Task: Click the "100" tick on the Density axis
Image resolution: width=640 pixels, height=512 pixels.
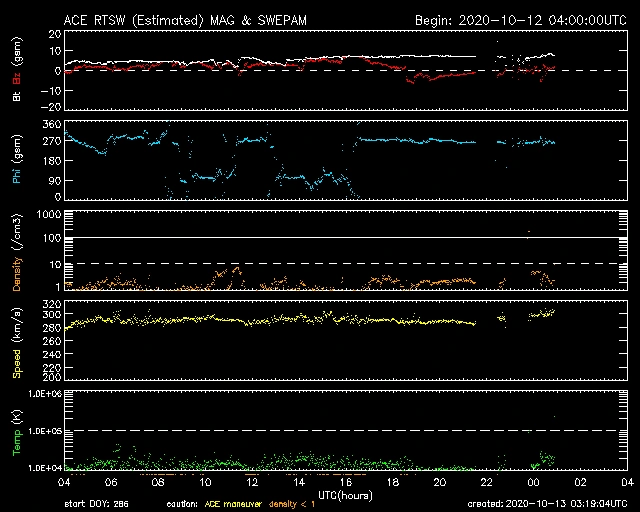Action: tap(52, 238)
